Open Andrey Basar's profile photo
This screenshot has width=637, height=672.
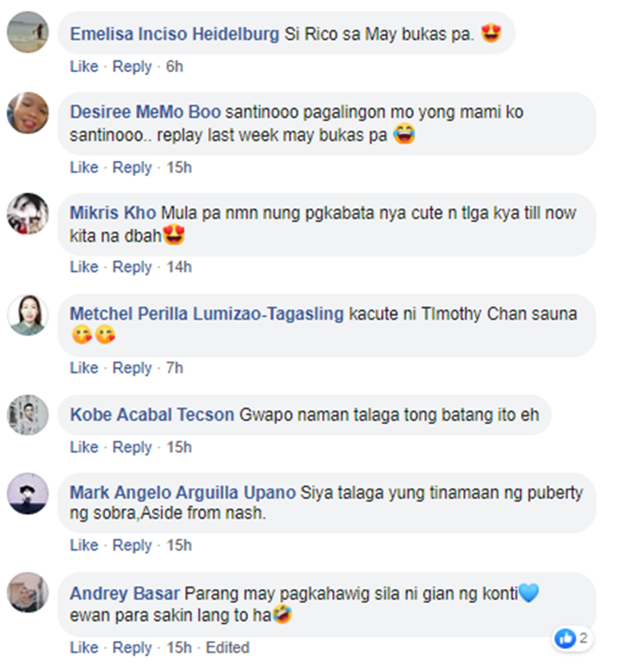tap(28, 593)
